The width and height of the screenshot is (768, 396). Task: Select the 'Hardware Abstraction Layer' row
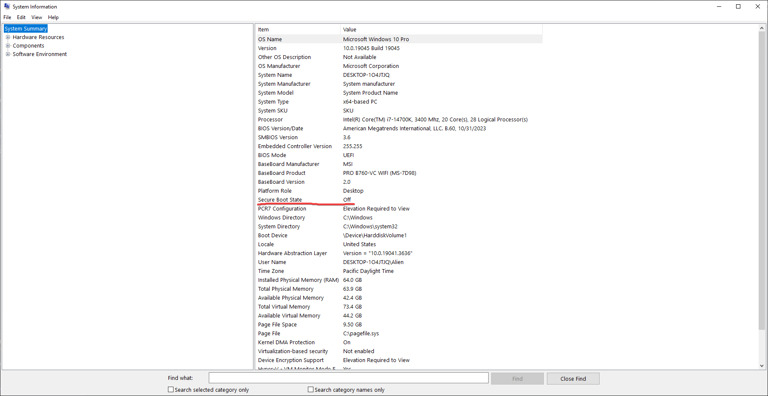(399, 253)
